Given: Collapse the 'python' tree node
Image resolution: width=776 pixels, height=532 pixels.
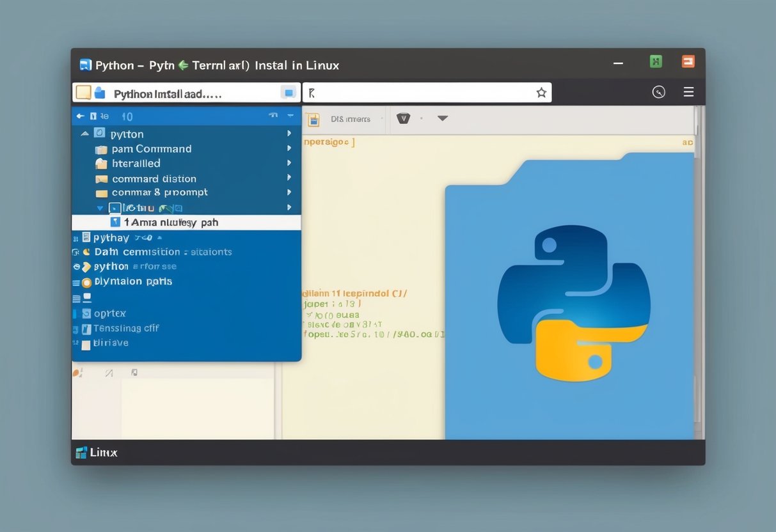Looking at the screenshot, I should pyautogui.click(x=84, y=134).
